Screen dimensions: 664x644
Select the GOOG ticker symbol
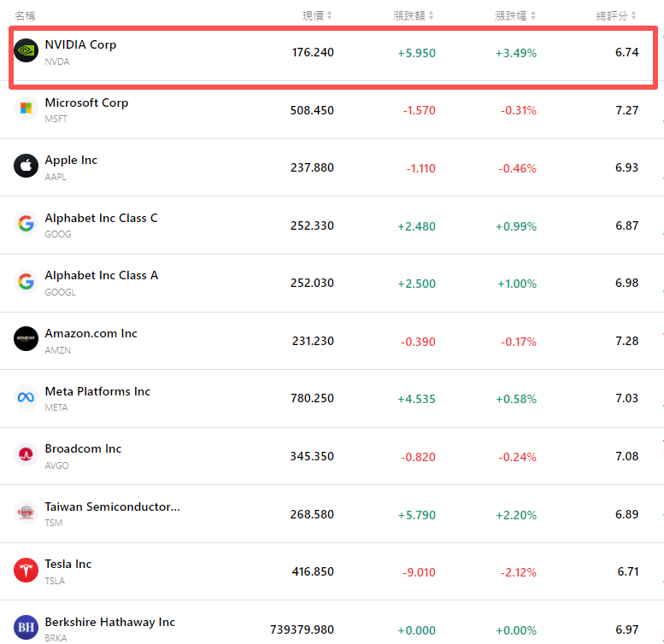58,234
